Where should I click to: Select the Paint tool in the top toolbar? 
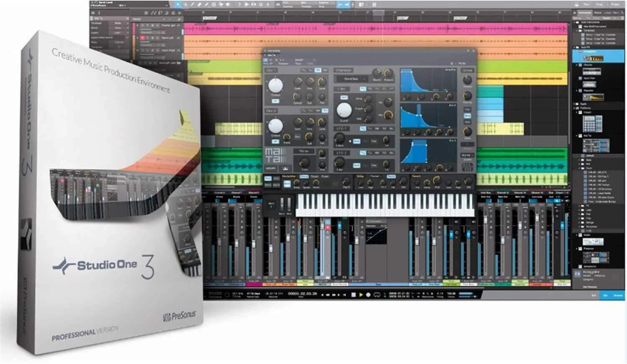point(206,5)
